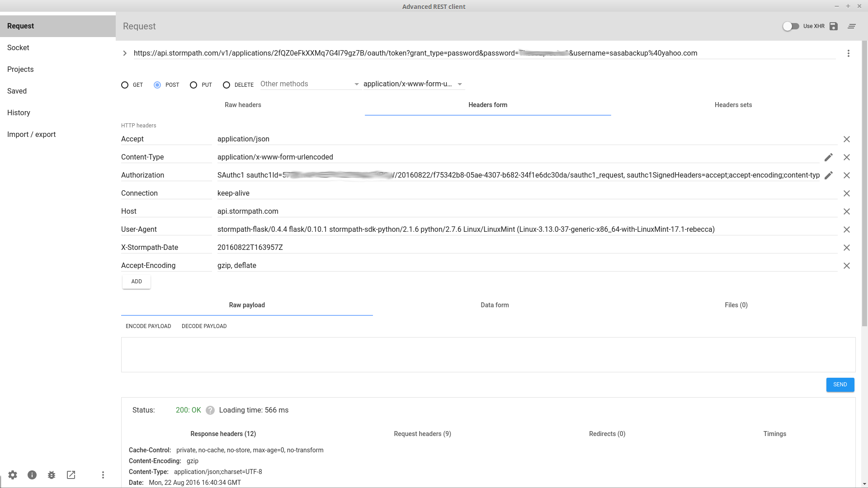Remove the Accept-Encoding header row
The width and height of the screenshot is (868, 488).
(847, 266)
